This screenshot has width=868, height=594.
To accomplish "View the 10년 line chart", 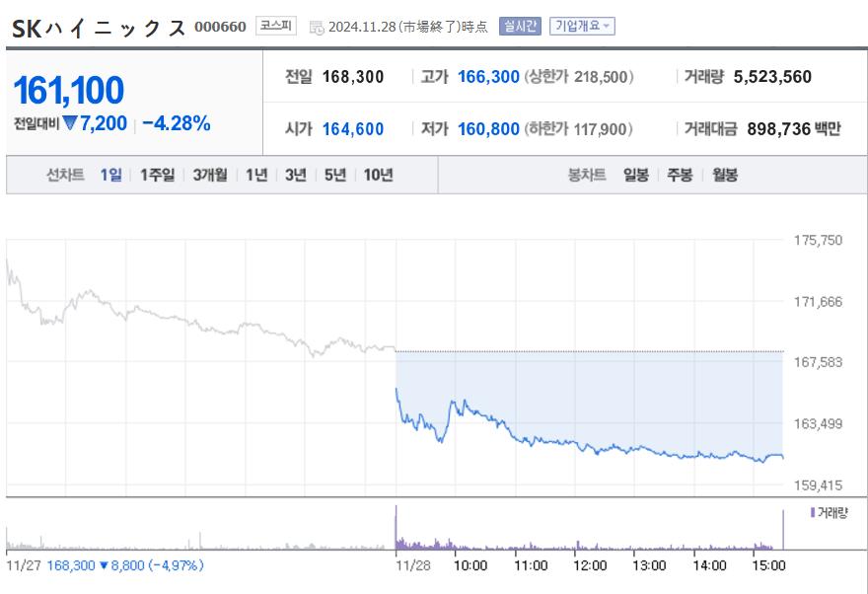I will [x=378, y=175].
